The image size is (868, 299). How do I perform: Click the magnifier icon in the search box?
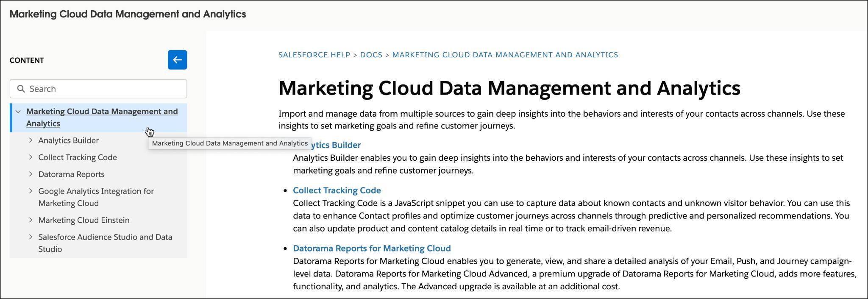(21, 89)
